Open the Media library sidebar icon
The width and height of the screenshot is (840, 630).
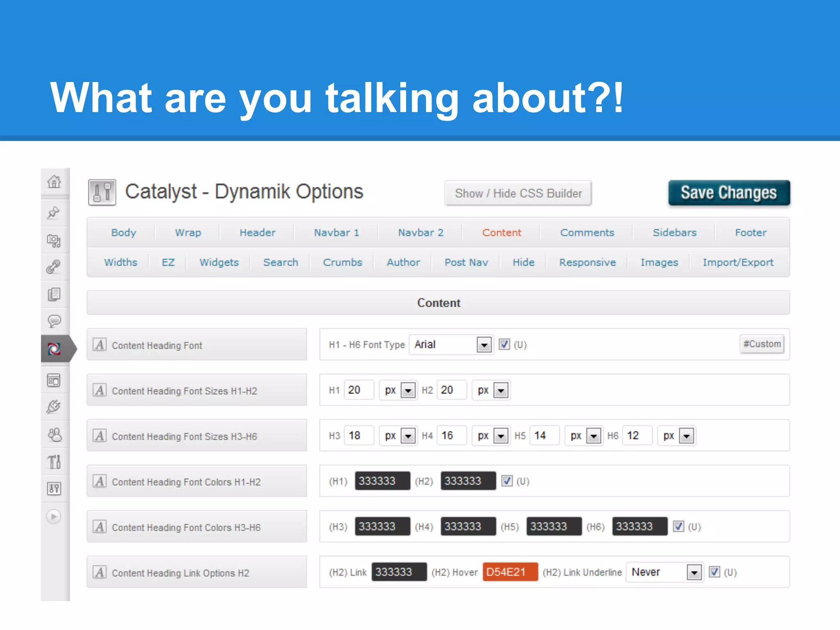click(x=54, y=240)
